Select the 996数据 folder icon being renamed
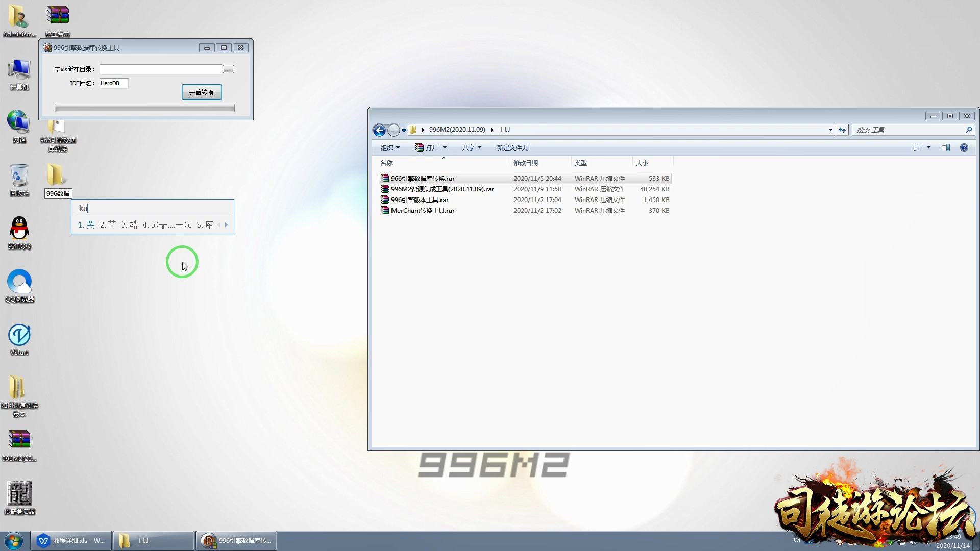The width and height of the screenshot is (980, 551). click(x=56, y=175)
